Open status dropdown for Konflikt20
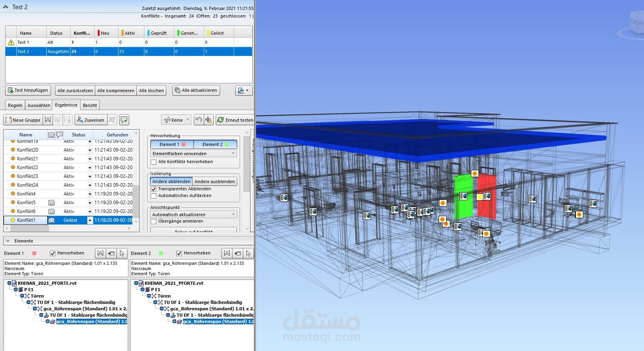Image resolution: width=644 pixels, height=351 pixels. pos(90,150)
